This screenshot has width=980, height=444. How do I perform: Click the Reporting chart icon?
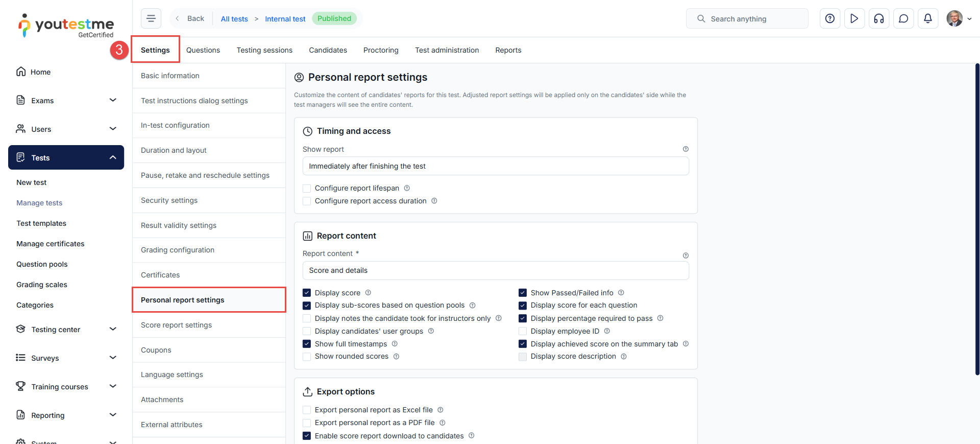tap(21, 415)
